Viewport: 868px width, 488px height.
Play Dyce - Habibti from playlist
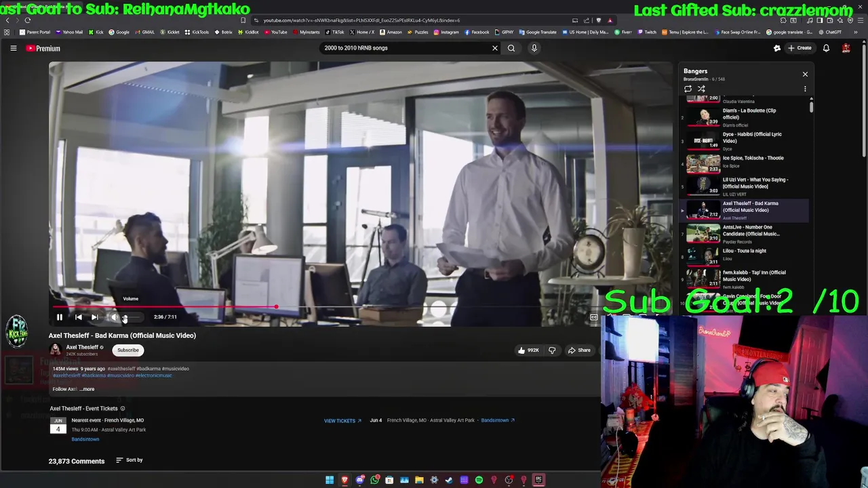(744, 141)
